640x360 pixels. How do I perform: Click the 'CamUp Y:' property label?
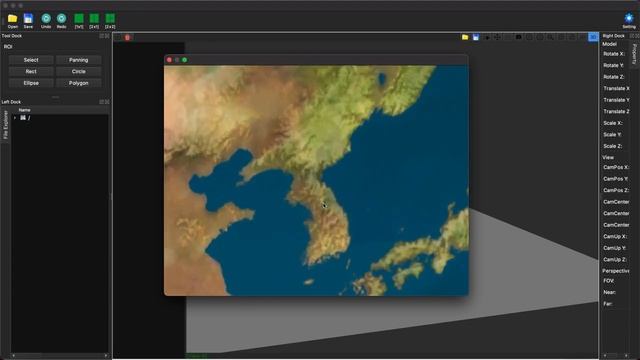point(615,248)
